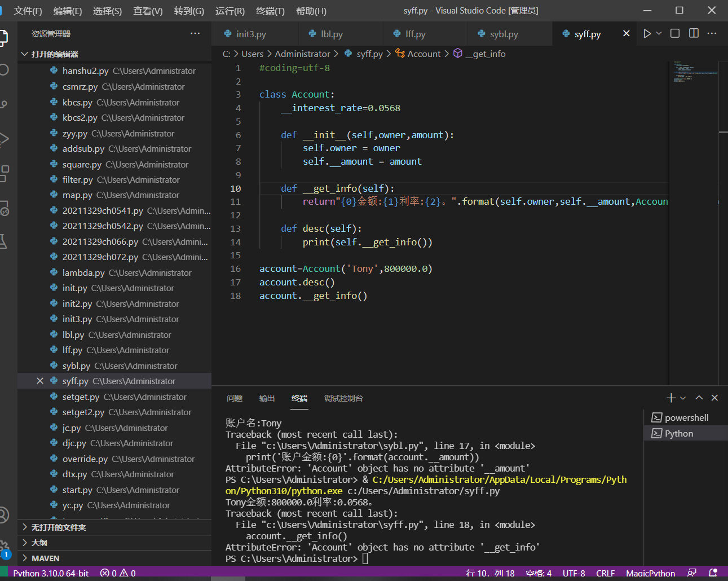Select the powershell terminal instance
This screenshot has width=728, height=581.
(686, 418)
